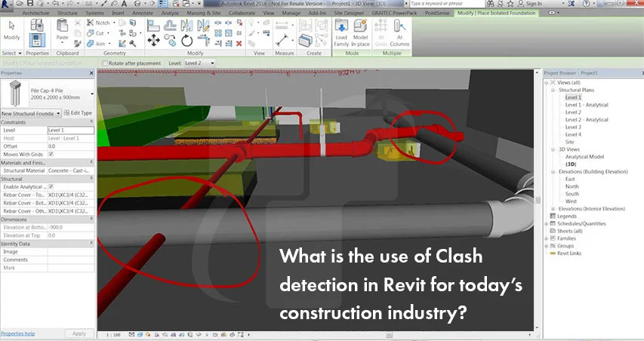Click the Apply button in Properties
The image size is (644, 341).
[x=79, y=333]
